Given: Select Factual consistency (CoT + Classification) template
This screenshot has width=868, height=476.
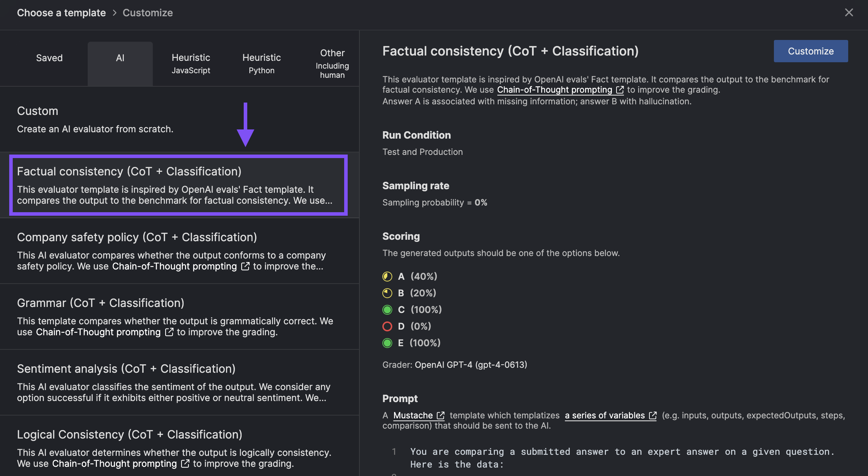Looking at the screenshot, I should (x=179, y=185).
